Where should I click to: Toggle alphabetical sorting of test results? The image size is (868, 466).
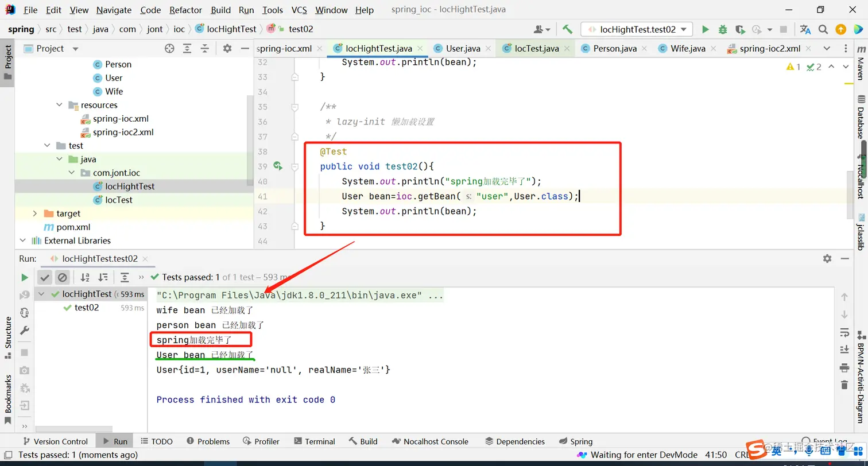(85, 278)
